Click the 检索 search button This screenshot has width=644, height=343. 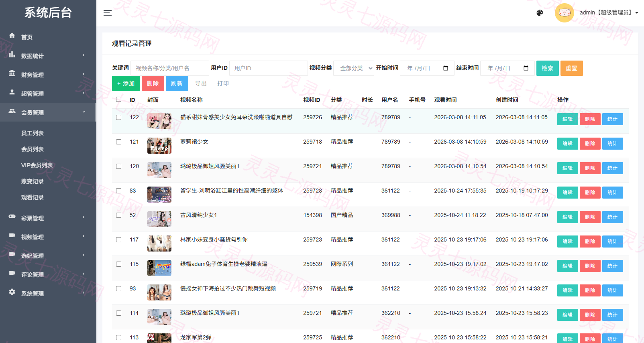pos(548,68)
